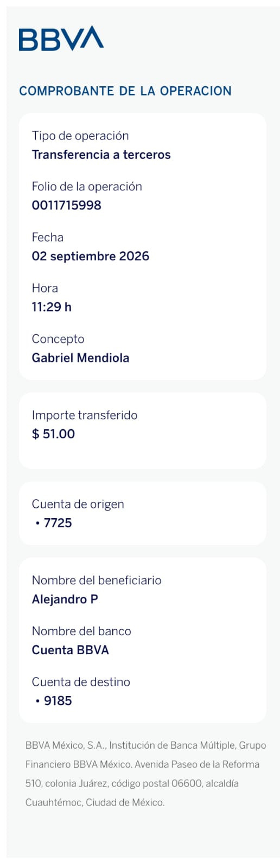Select destination account ending 9185
Screen dimensions: 280x868
54,701
